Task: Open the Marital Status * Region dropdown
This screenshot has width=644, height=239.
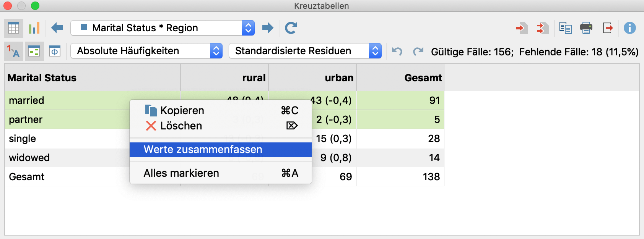Action: (x=163, y=28)
